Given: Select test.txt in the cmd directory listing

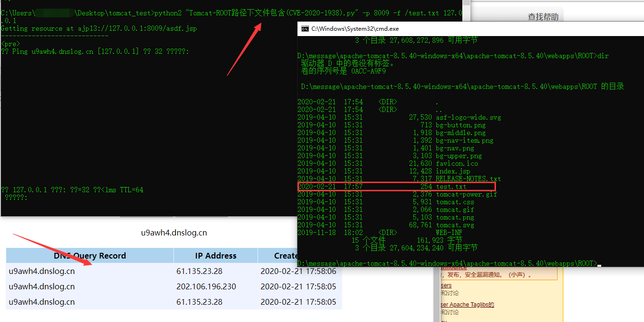Looking at the screenshot, I should coord(451,186).
